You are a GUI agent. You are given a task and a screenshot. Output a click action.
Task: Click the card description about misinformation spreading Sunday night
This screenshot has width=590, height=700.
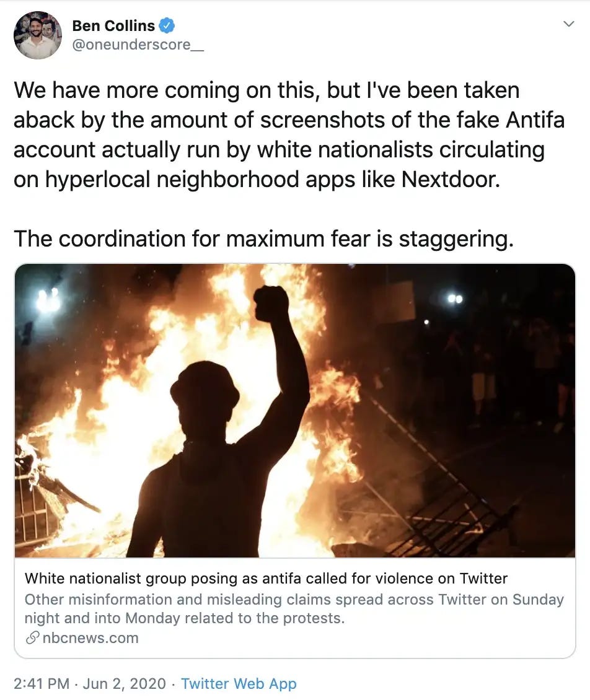click(x=294, y=609)
